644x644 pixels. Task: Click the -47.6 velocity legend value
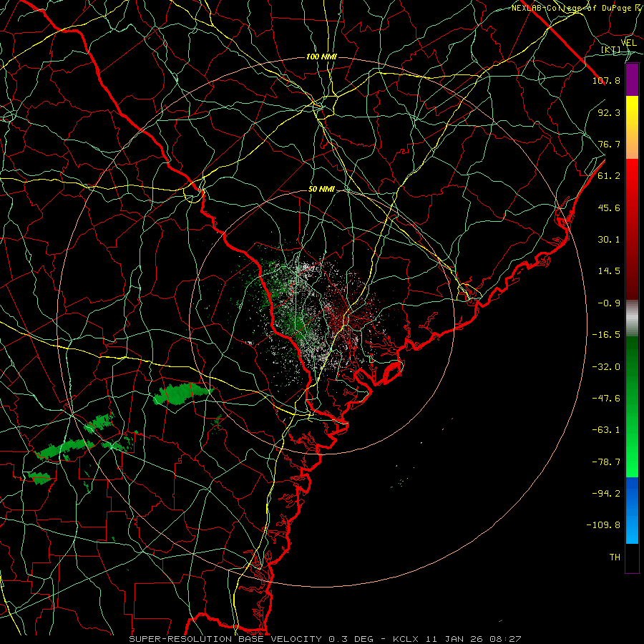click(606, 399)
